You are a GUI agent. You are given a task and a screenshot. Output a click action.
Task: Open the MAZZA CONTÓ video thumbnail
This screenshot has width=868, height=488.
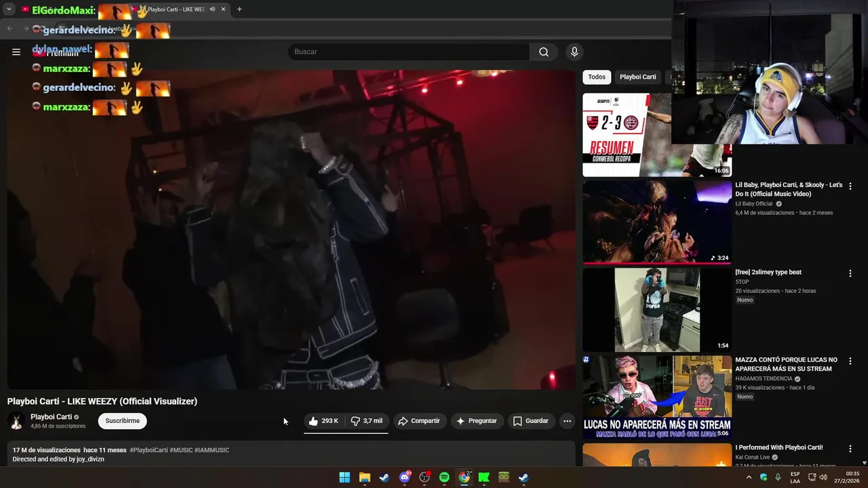pos(657,397)
